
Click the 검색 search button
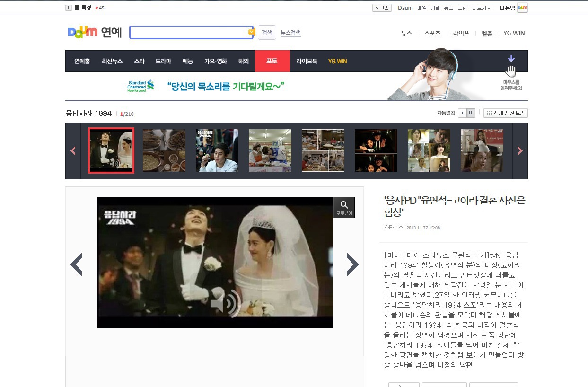point(267,33)
